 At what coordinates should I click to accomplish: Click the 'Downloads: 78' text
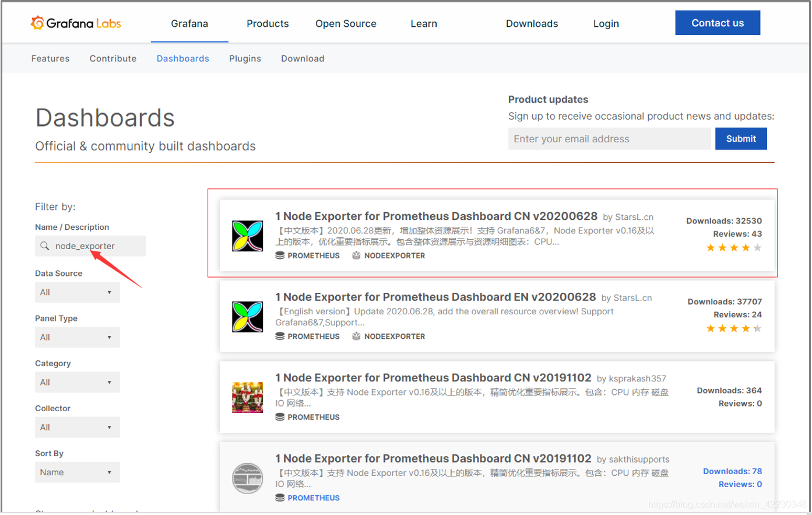tap(732, 471)
